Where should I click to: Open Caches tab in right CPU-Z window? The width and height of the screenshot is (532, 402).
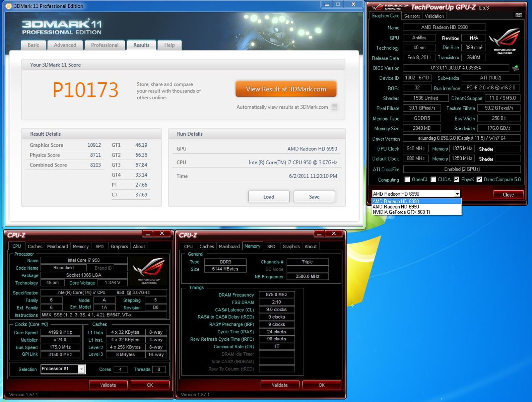(207, 247)
